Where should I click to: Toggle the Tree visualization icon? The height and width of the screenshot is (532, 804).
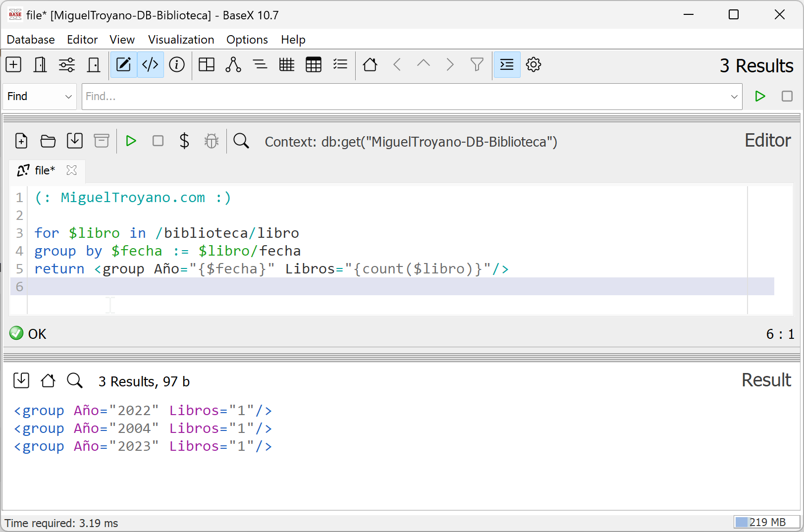pos(233,64)
